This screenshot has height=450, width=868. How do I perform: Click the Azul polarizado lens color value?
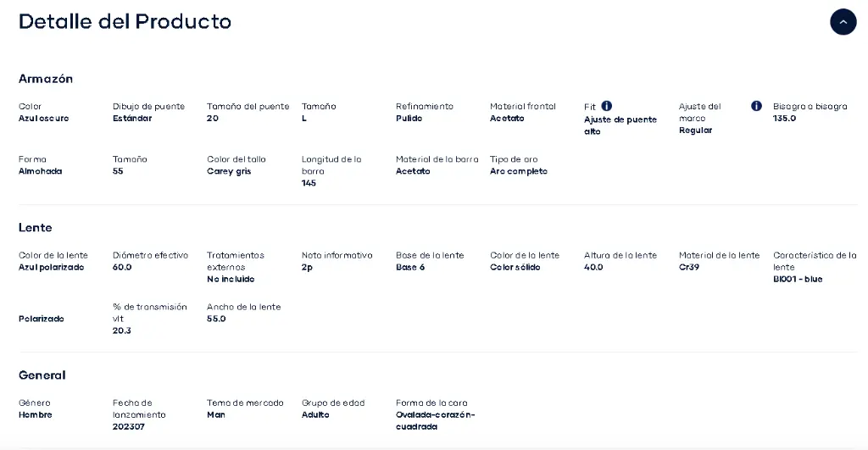tap(52, 267)
